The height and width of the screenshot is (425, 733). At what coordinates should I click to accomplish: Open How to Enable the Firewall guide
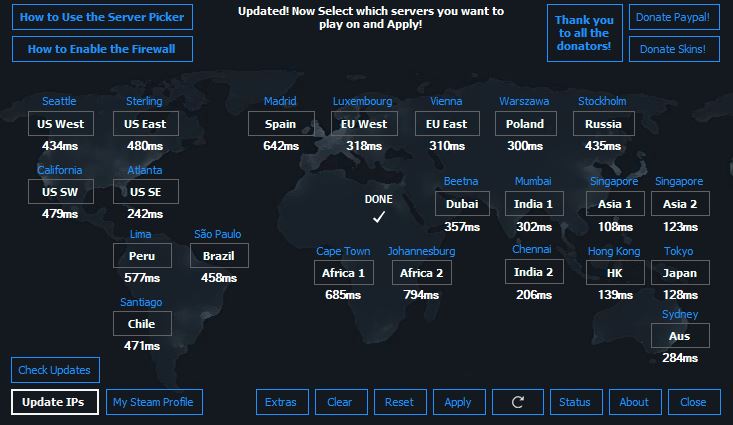tap(102, 49)
